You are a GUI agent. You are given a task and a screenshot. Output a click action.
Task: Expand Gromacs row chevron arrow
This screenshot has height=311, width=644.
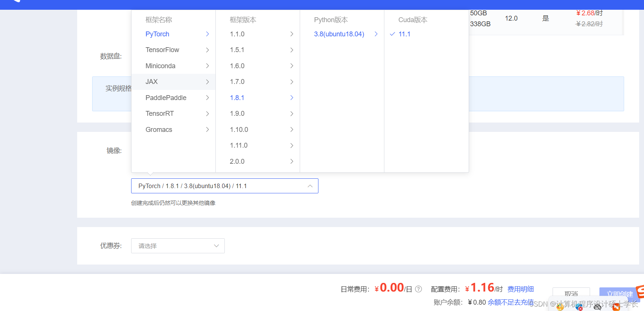pos(208,130)
